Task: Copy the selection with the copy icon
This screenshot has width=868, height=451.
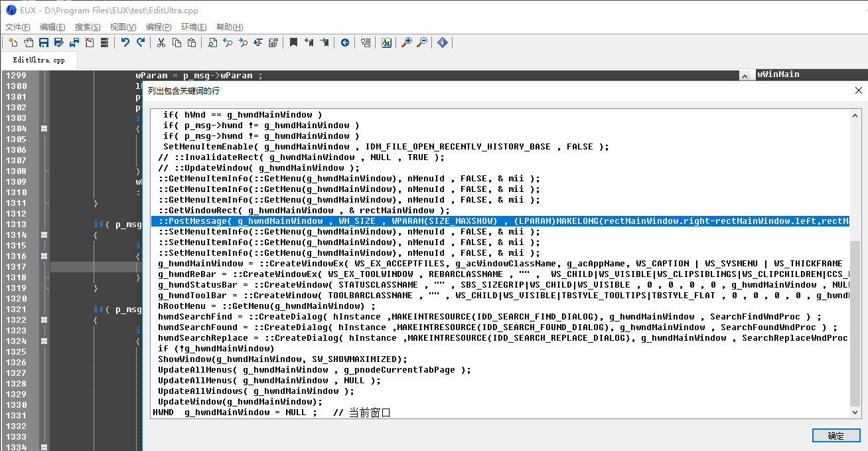Action: [177, 43]
